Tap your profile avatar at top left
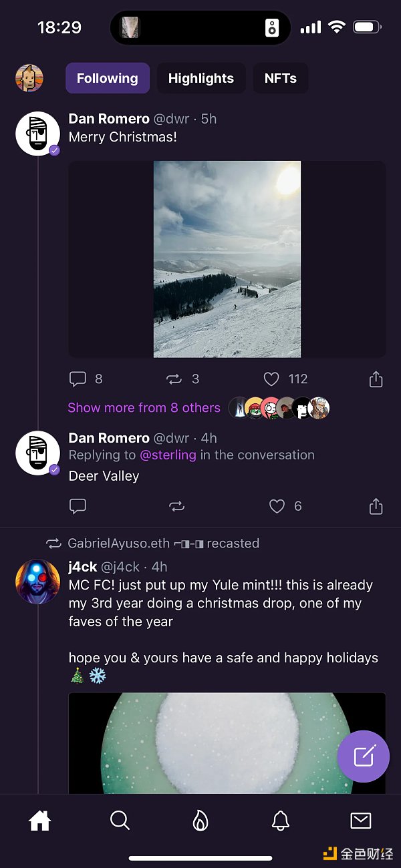 point(29,79)
